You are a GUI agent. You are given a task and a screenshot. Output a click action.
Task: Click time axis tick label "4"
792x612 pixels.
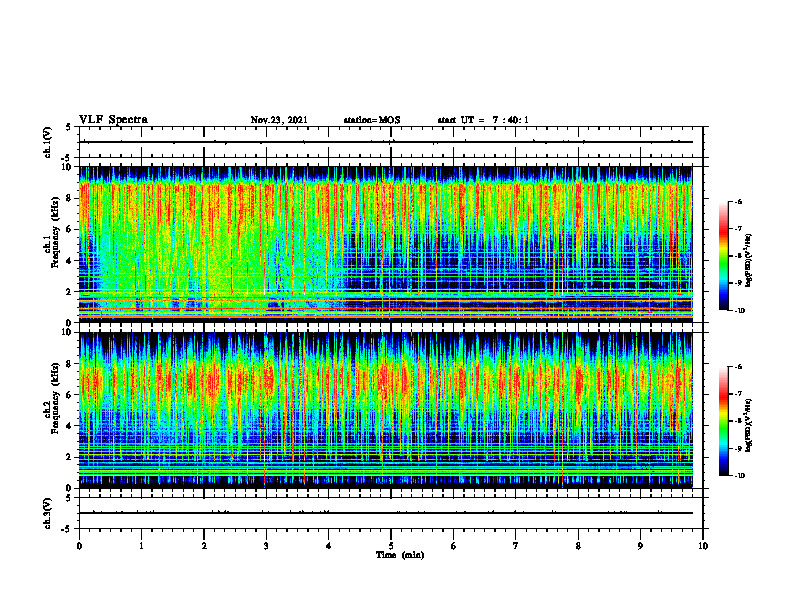click(x=329, y=546)
